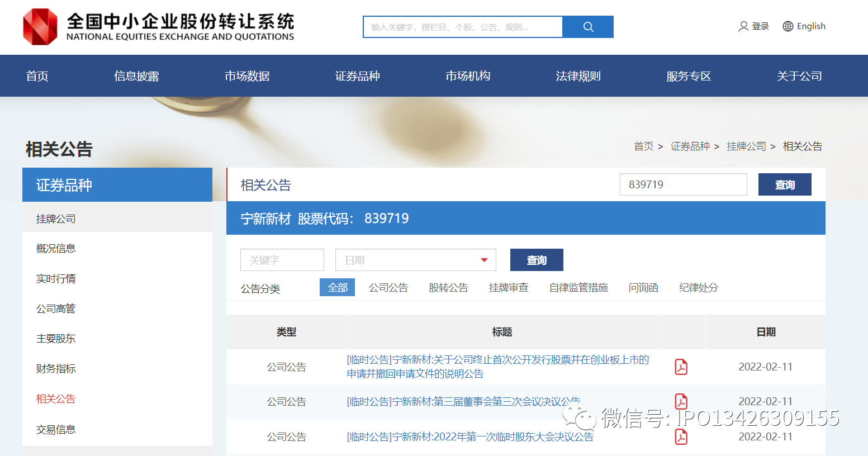The image size is (868, 456).
Task: Open PDF of 第三届董事会第三次会议决议公告
Action: 681,401
